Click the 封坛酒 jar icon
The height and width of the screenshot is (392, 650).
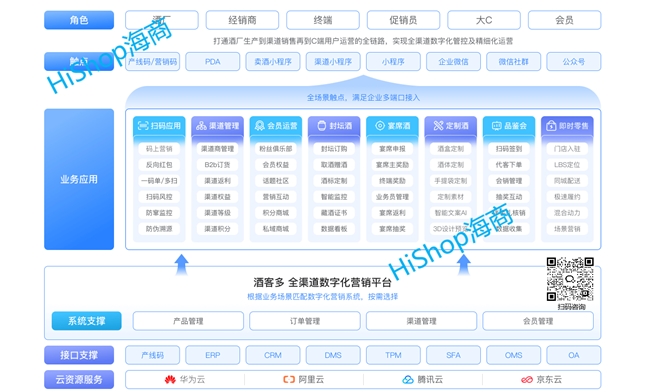point(322,126)
